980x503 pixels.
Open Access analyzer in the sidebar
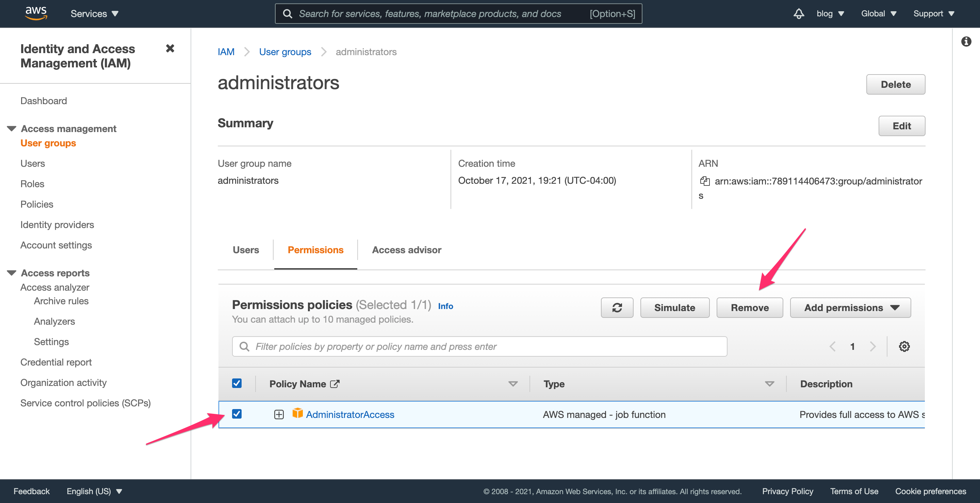(x=55, y=287)
